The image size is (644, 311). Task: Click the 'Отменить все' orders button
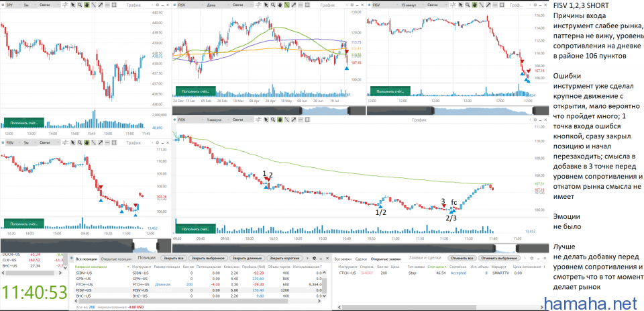[462, 258]
